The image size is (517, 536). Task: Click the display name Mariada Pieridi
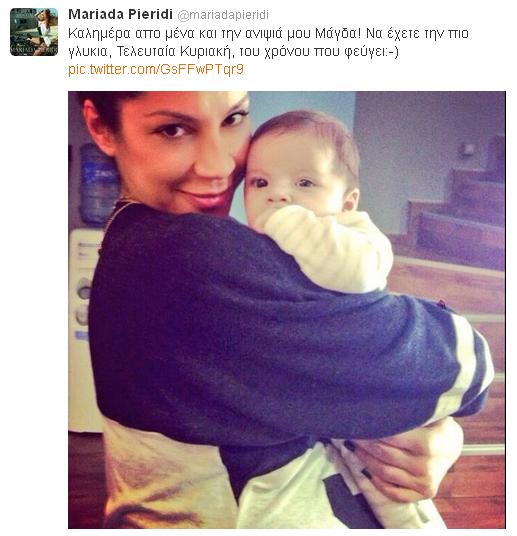(120, 14)
